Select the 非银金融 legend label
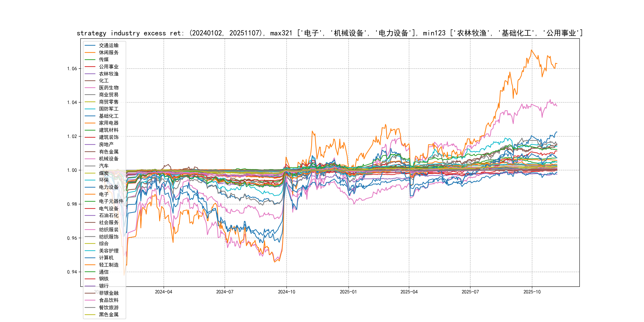The height and width of the screenshot is (322, 644). (109, 293)
